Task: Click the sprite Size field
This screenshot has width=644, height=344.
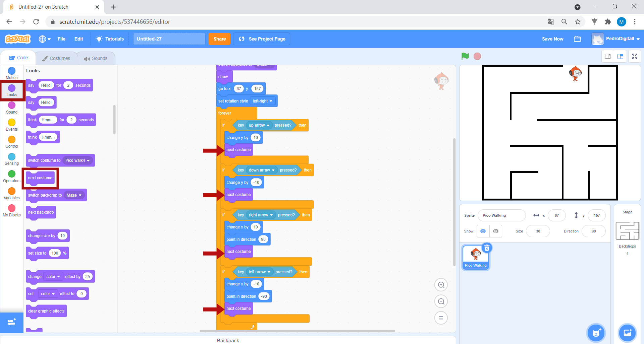Action: [538, 231]
